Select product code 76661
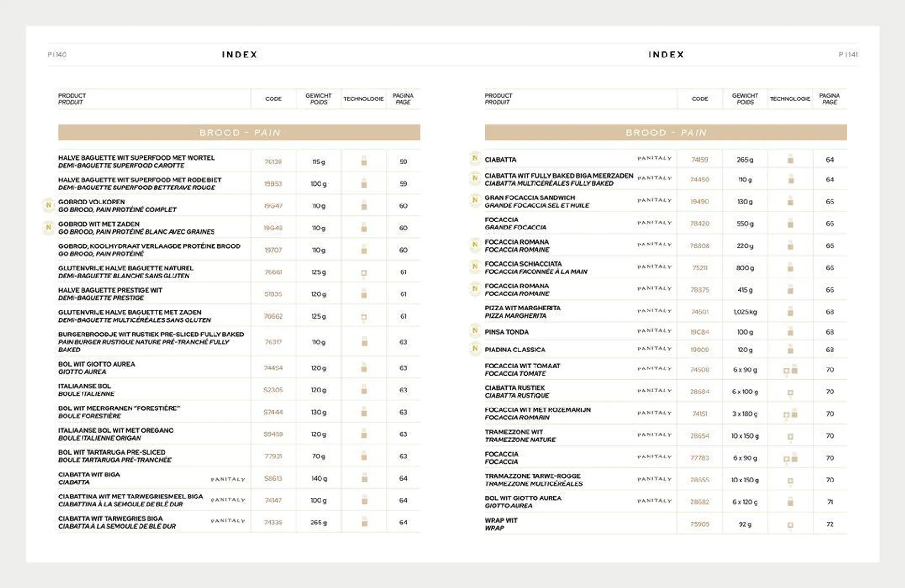The image size is (905, 588). (x=273, y=272)
